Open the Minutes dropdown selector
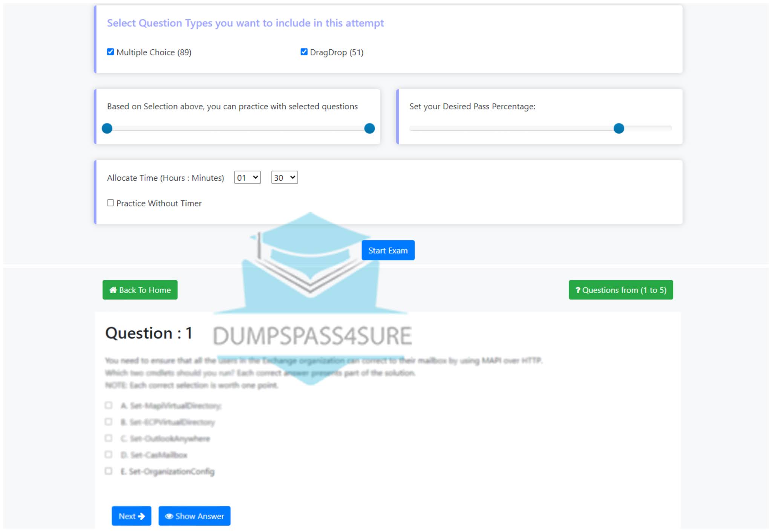 285,177
